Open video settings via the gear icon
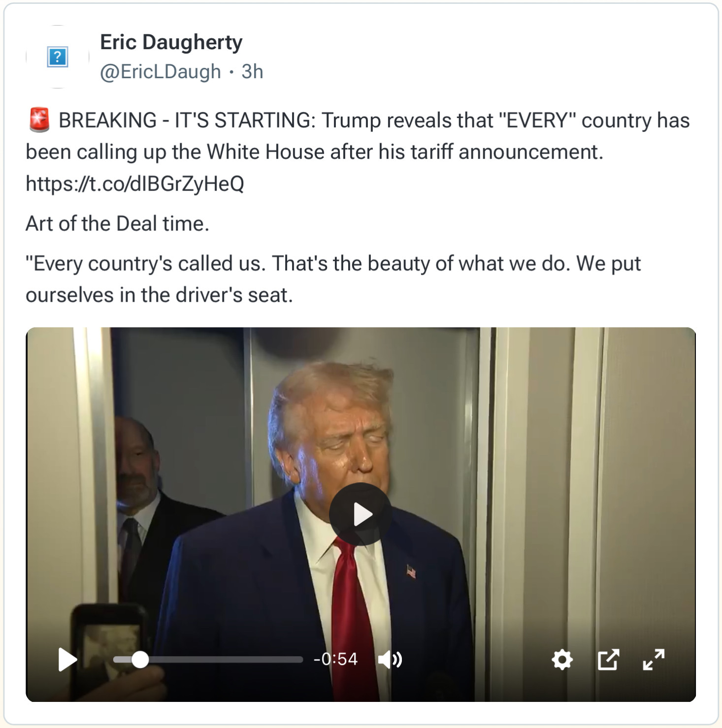The height and width of the screenshot is (728, 722). point(562,660)
